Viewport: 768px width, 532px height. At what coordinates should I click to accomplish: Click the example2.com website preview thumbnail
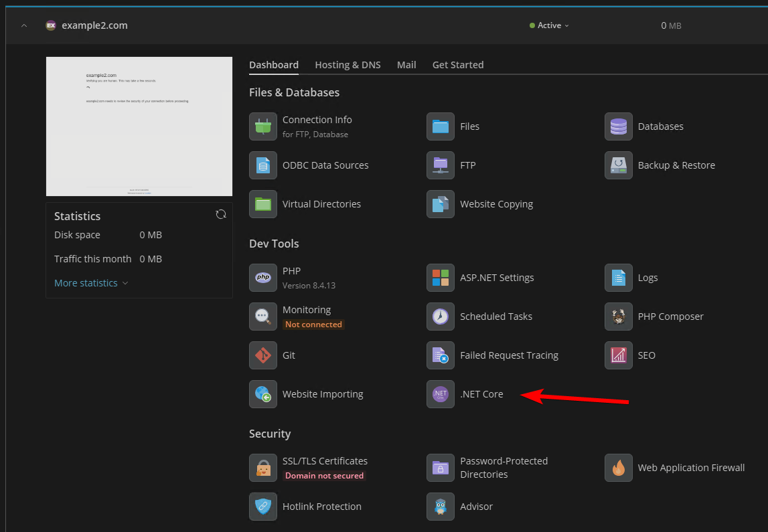point(139,126)
